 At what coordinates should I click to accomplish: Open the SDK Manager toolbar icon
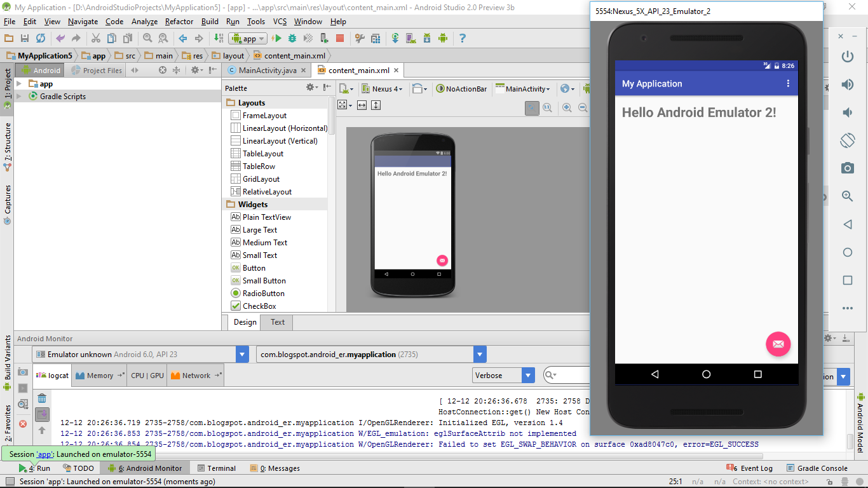click(x=427, y=38)
